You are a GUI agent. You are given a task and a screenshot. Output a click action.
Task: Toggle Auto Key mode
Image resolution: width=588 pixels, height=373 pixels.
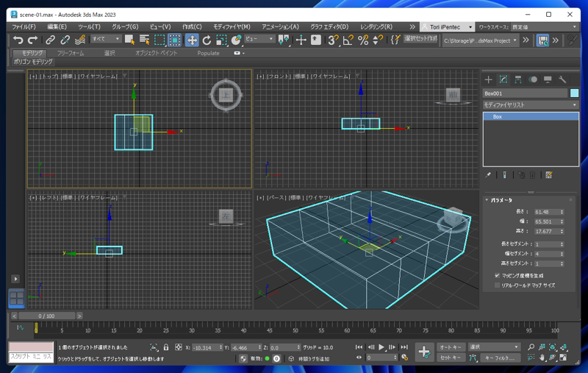(450, 347)
